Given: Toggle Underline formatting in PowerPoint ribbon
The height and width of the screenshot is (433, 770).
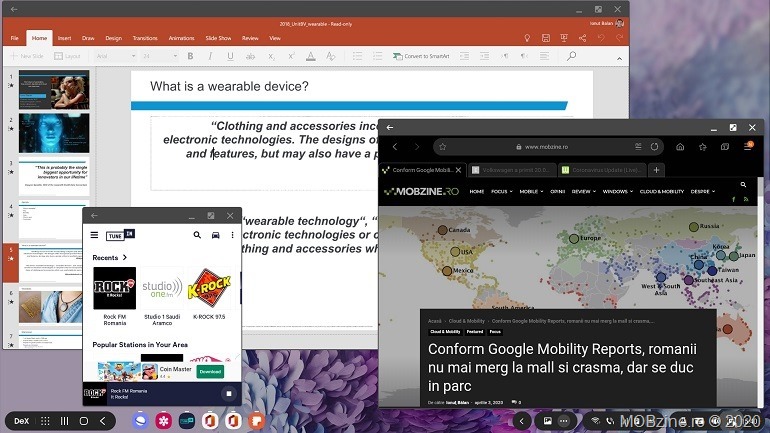Looking at the screenshot, I should click(230, 56).
